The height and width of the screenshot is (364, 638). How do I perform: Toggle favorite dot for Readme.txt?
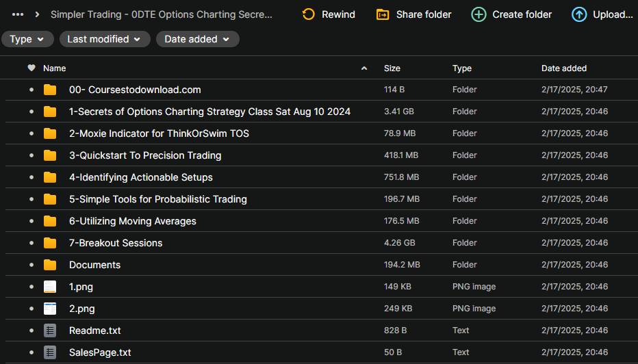pyautogui.click(x=31, y=330)
